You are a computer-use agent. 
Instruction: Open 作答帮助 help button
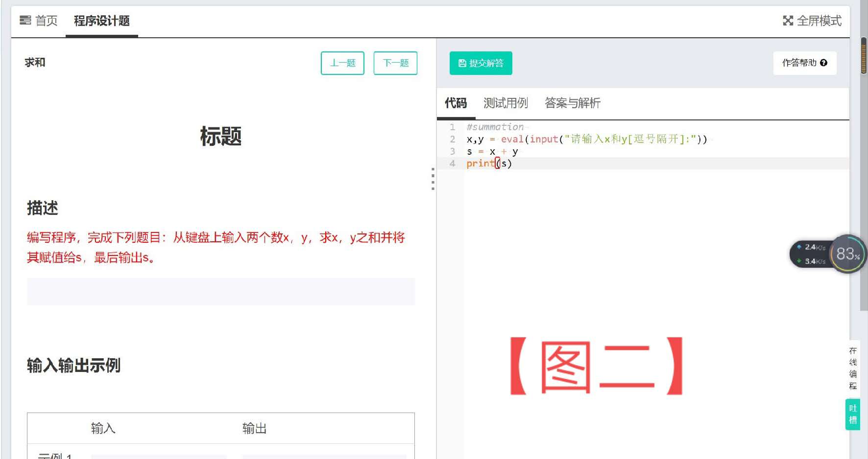click(x=805, y=63)
